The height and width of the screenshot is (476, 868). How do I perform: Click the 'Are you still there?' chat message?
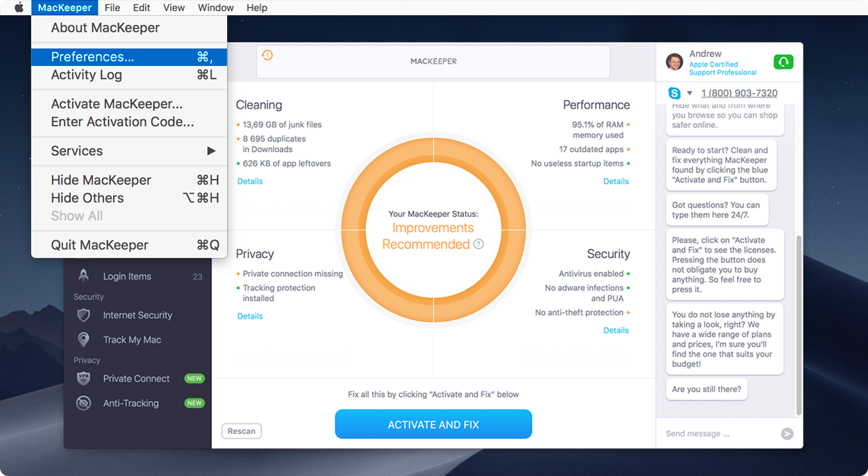point(706,389)
